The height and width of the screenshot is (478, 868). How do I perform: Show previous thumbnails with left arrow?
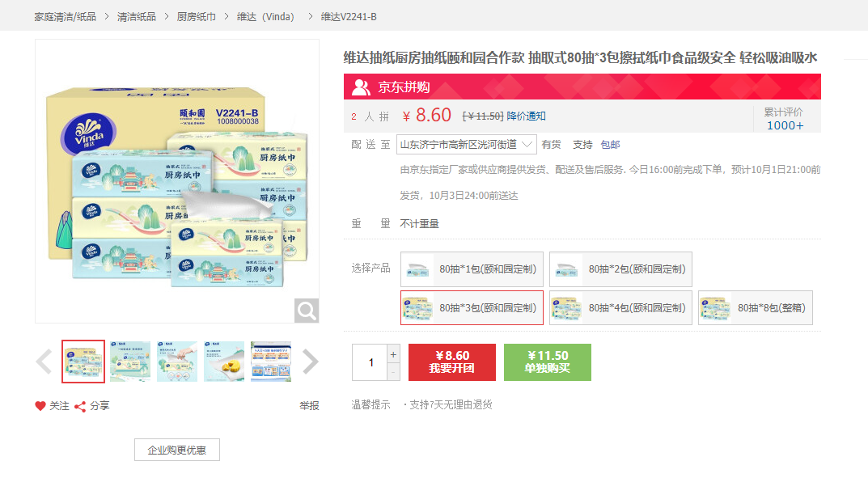click(x=44, y=362)
